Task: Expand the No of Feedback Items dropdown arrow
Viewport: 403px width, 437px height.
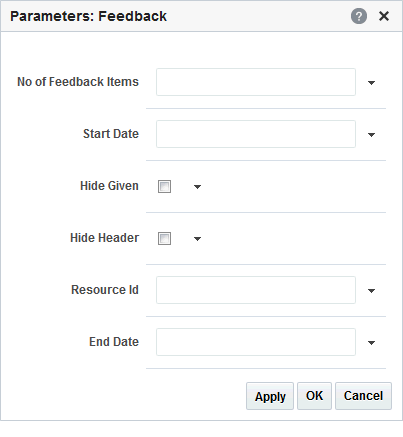Action: [371, 82]
